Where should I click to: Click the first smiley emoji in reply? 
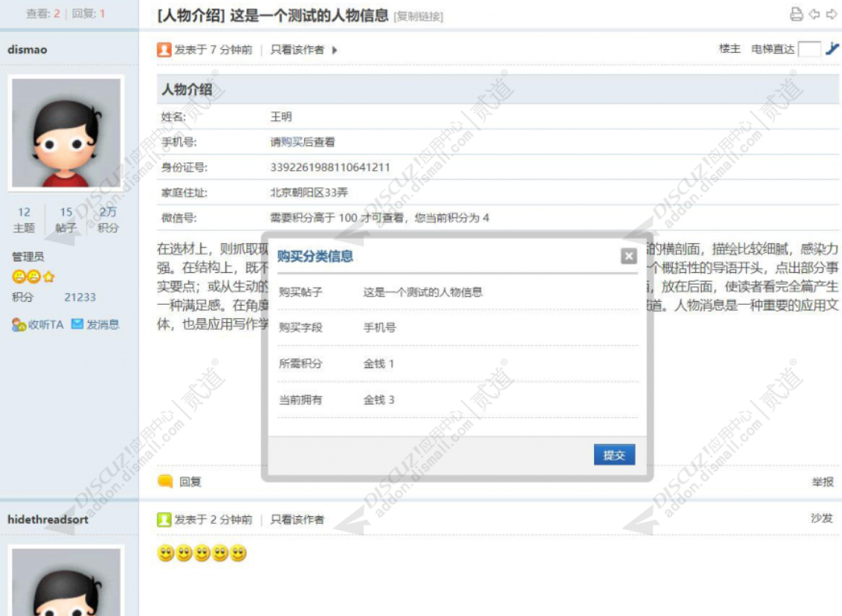[166, 553]
